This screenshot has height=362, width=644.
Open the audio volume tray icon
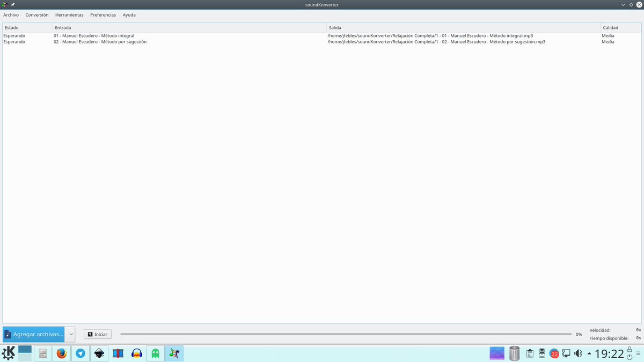tap(578, 353)
